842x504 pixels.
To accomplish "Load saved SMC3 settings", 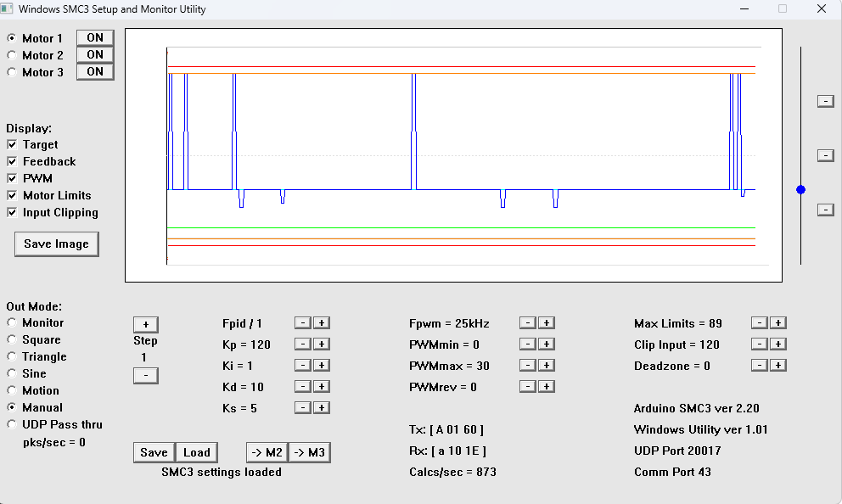I will [196, 451].
